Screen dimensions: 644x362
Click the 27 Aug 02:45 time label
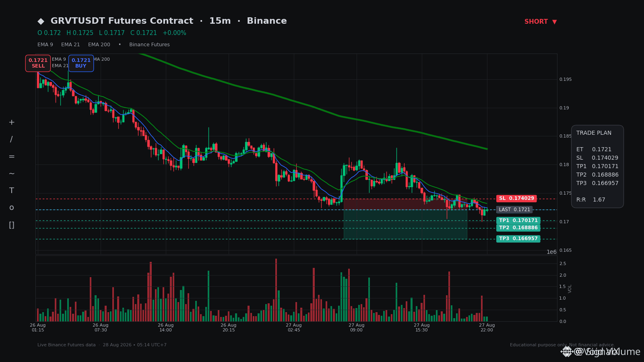pyautogui.click(x=294, y=328)
